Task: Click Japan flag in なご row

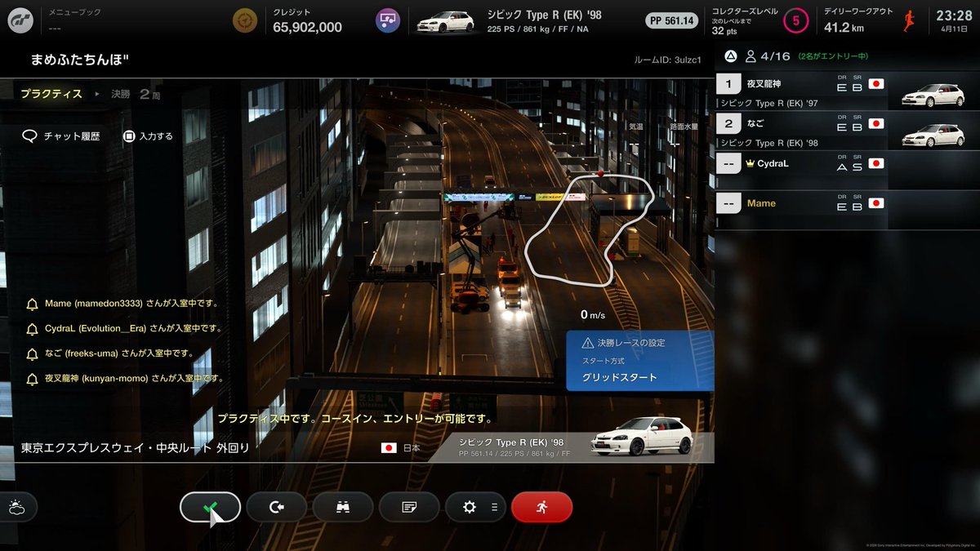Action: click(876, 124)
